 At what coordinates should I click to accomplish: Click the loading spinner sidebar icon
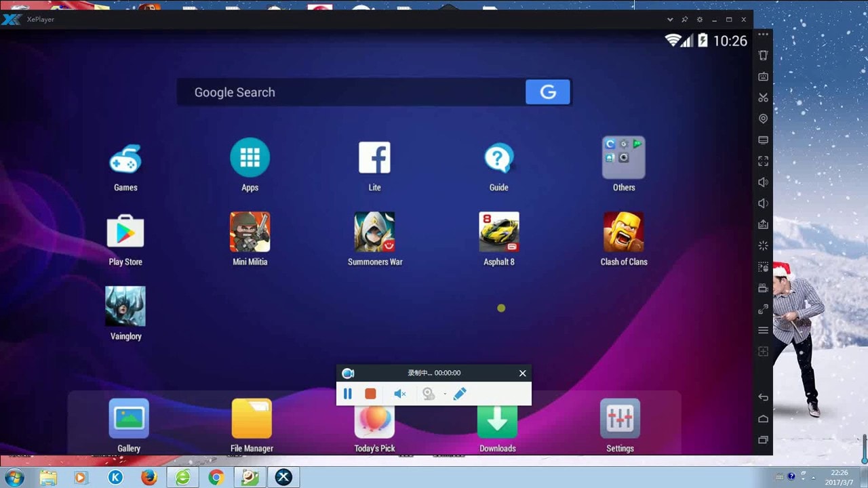click(x=763, y=245)
